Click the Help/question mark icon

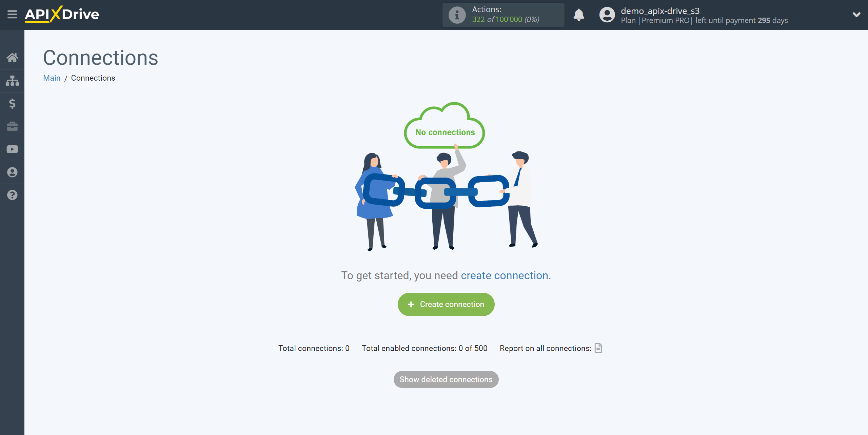12,195
